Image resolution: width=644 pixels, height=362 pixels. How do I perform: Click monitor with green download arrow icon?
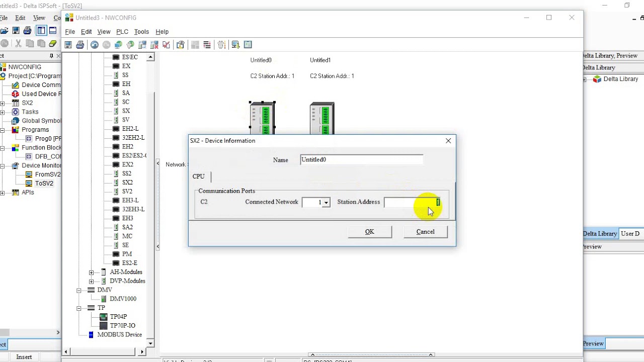[x=235, y=45]
